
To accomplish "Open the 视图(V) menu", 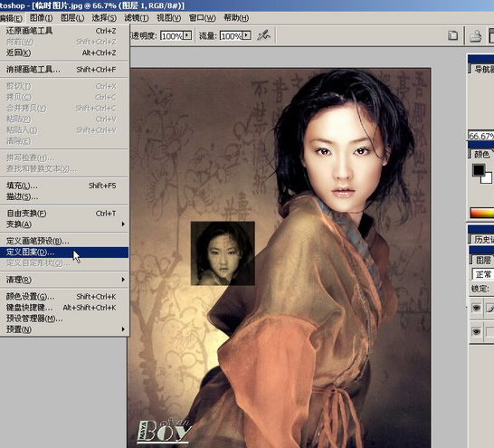I will 168,18.
